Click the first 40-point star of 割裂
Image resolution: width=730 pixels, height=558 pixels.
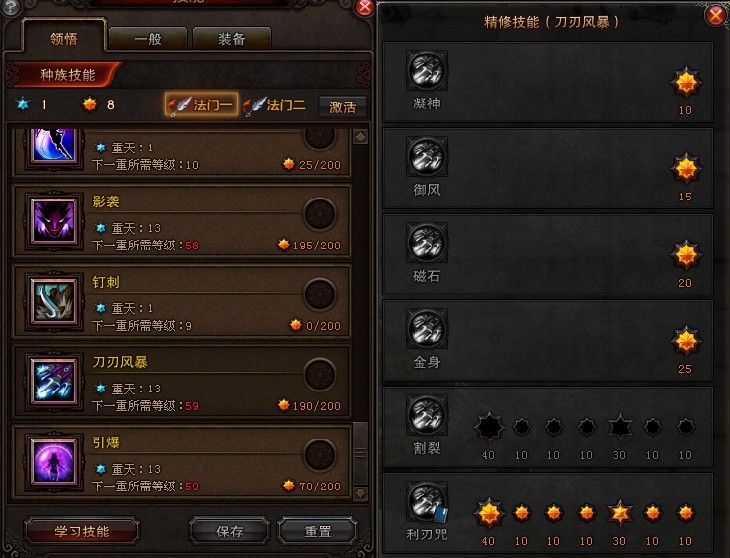[489, 426]
